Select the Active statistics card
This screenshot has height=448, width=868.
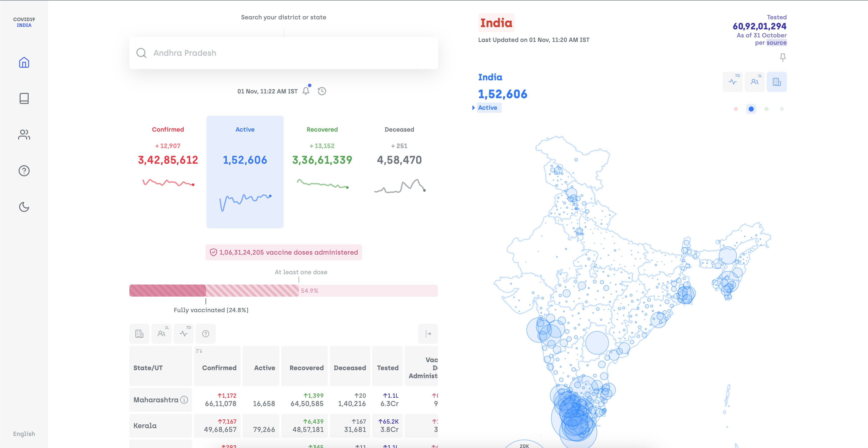point(245,172)
